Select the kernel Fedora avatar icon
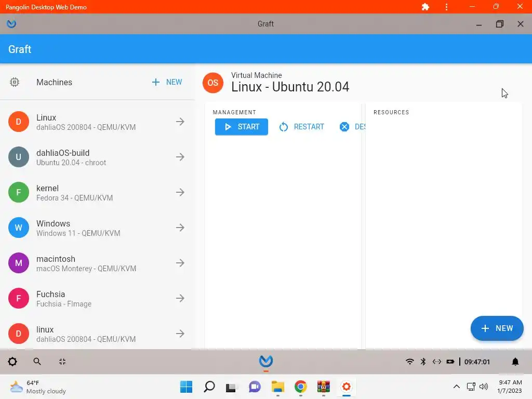Viewport: 532px width, 399px height. coord(19,192)
